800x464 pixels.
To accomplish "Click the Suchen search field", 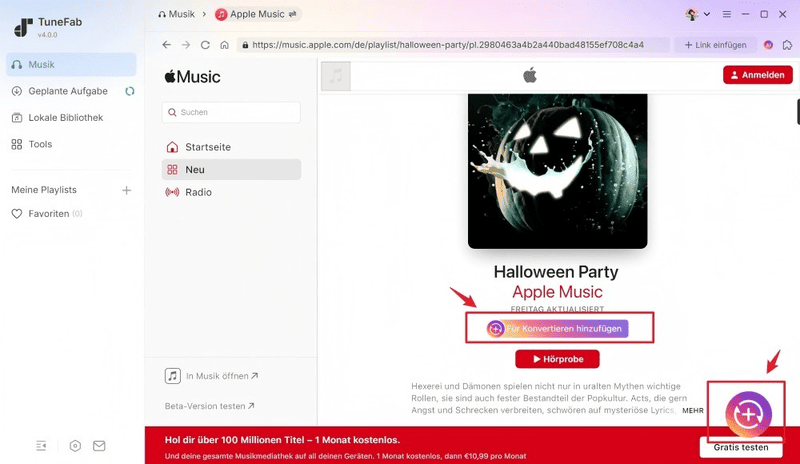I will 231,112.
